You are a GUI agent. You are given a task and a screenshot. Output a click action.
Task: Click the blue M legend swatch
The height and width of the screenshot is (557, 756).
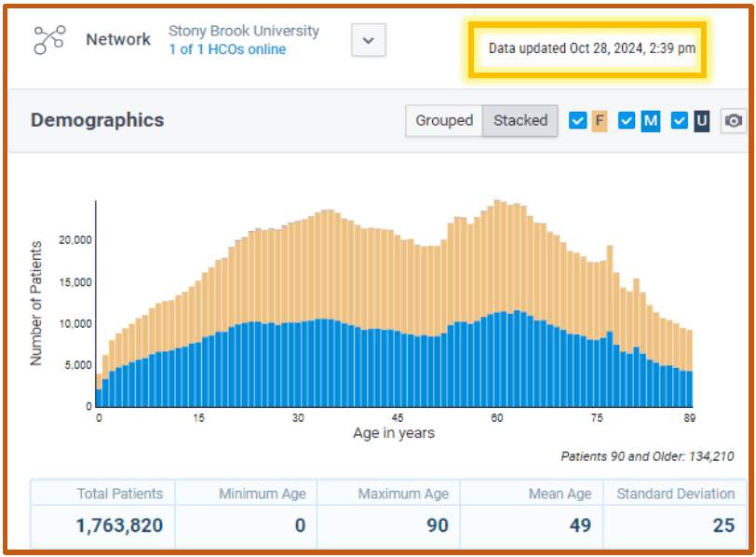point(651,120)
